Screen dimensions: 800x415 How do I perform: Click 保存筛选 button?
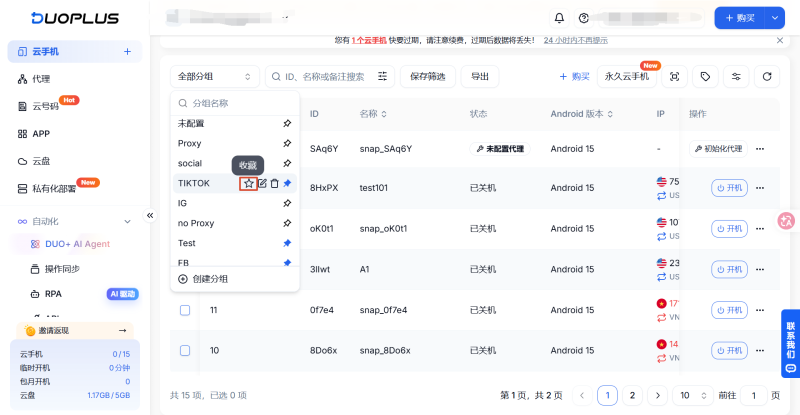pos(428,77)
